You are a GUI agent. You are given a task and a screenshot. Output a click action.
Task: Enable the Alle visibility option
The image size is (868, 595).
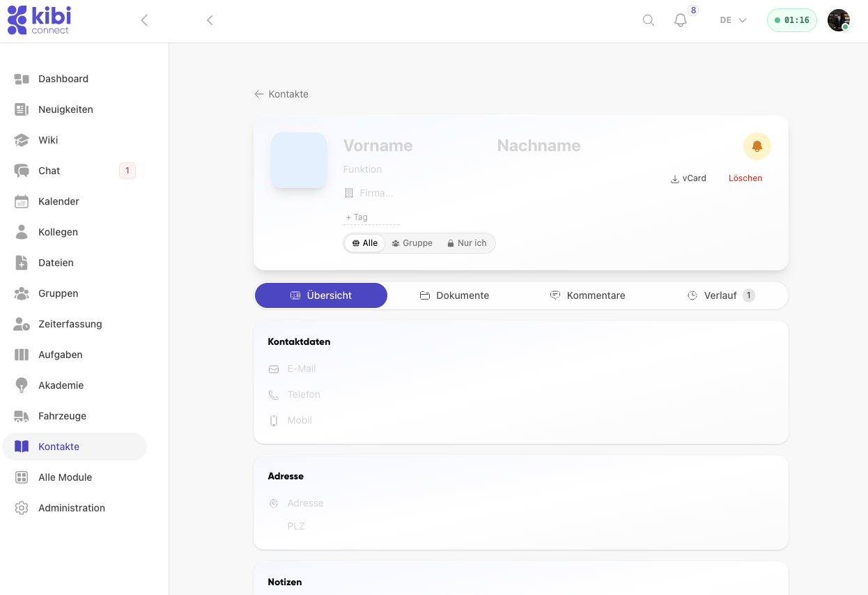tap(364, 242)
